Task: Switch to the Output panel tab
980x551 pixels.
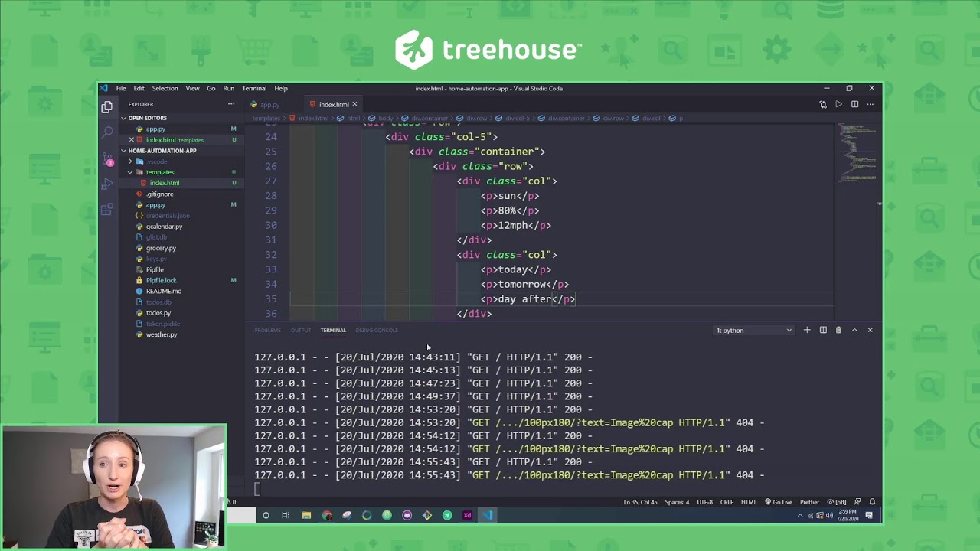Action: tap(301, 330)
